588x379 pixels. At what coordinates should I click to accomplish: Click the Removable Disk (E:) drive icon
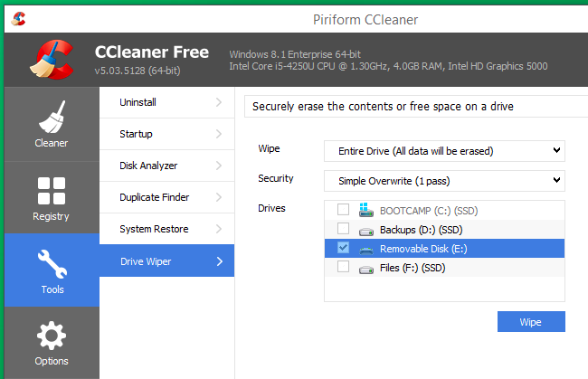pos(366,251)
